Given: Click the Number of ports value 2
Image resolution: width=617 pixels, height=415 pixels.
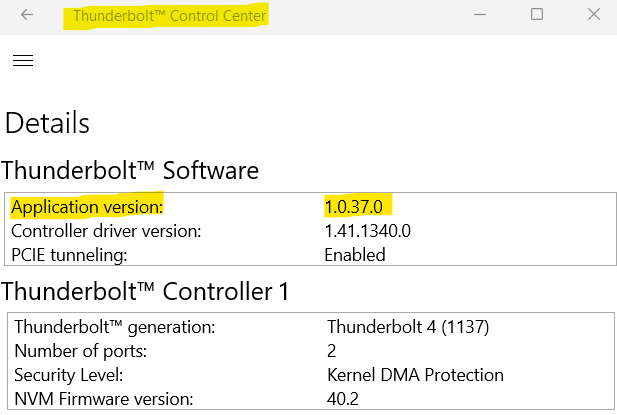Looking at the screenshot, I should tap(331, 351).
